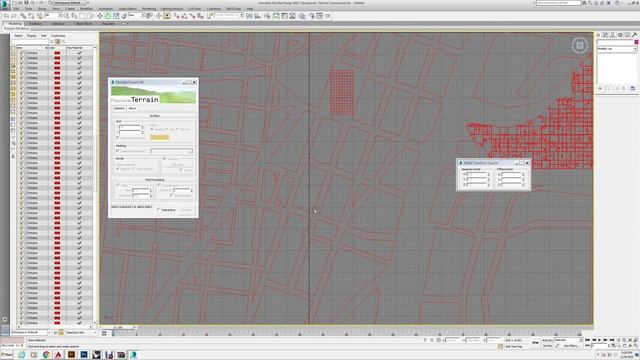Image resolution: width=640 pixels, height=360 pixels.
Task: Open the Rendering menu
Action: pos(149,9)
